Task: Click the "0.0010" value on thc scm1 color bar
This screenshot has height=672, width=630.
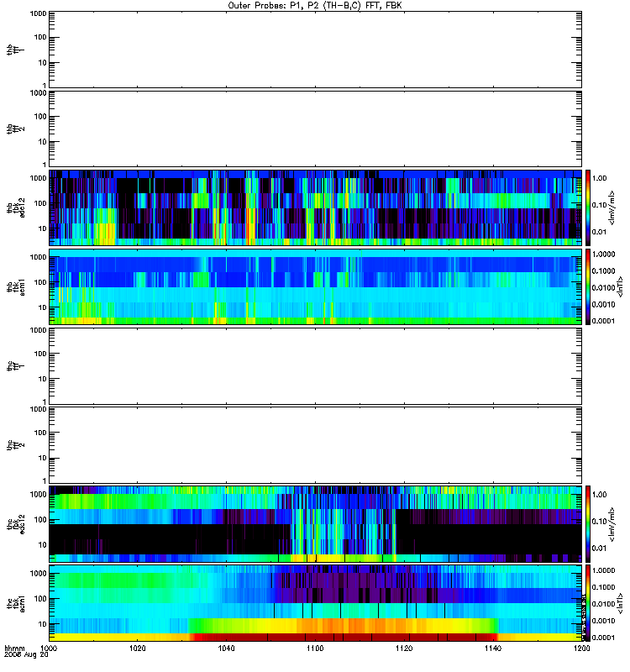Action: coord(603,621)
